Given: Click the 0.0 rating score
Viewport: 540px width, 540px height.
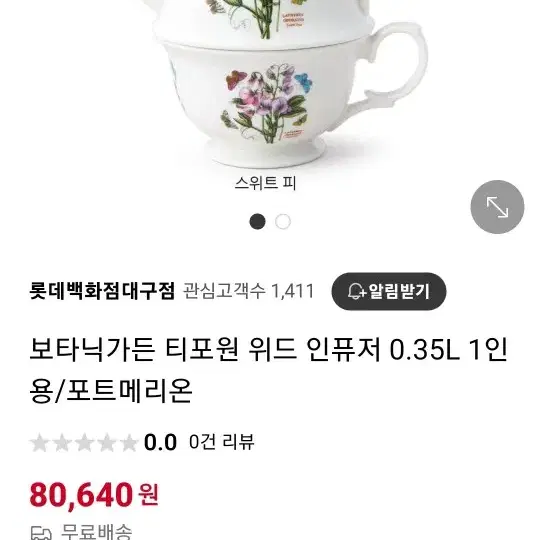Looking at the screenshot, I should click(160, 442).
